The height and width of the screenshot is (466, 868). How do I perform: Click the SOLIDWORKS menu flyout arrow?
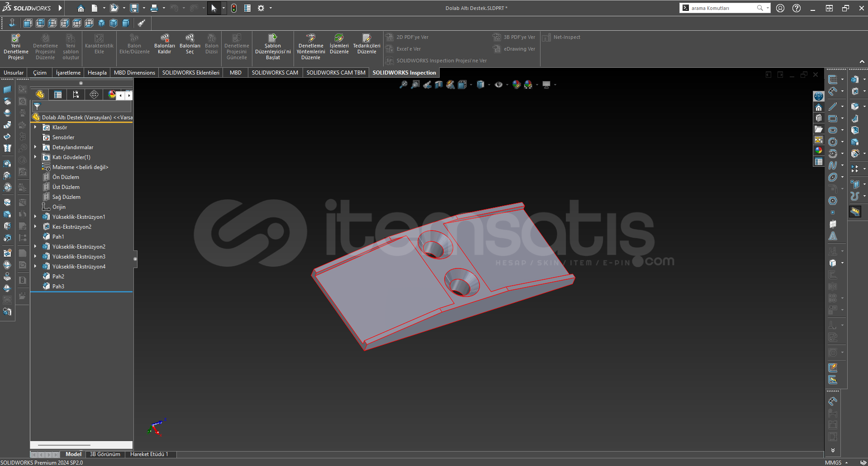[60, 8]
